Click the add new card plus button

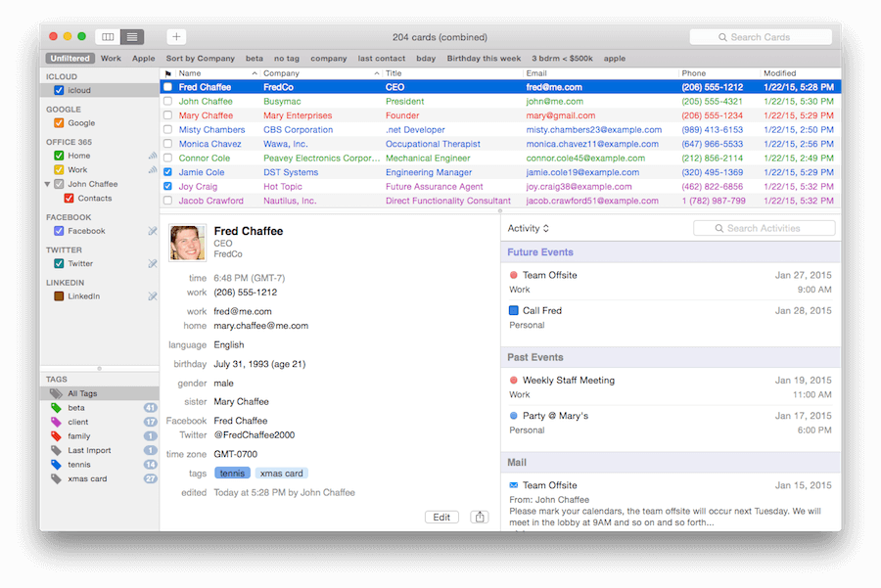(x=176, y=37)
